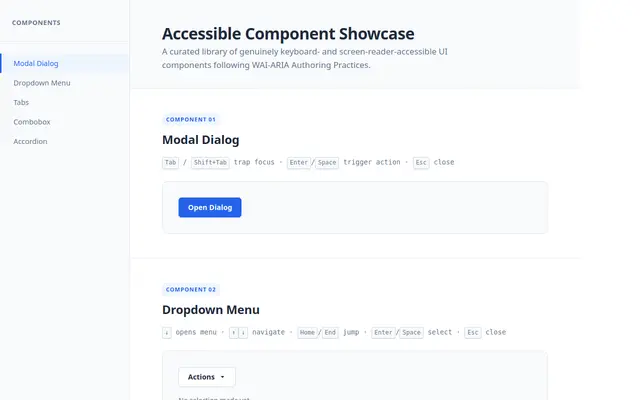The height and width of the screenshot is (400, 640).
Task: Click the WAI-ARIA description paragraph
Action: pos(305,58)
